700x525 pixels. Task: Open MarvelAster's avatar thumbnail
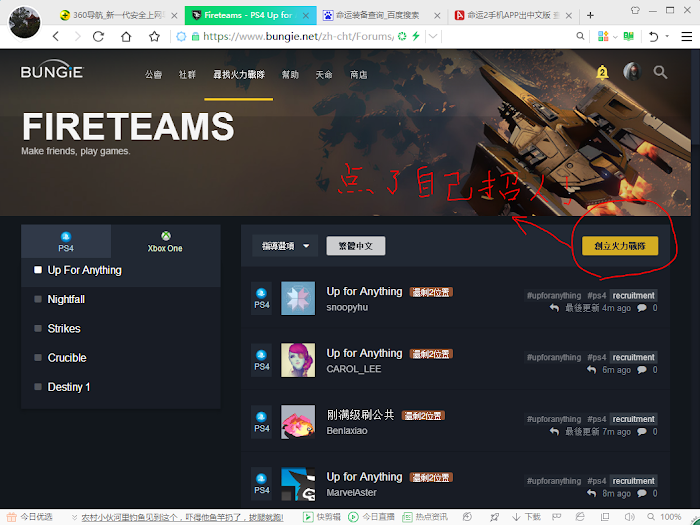298,484
